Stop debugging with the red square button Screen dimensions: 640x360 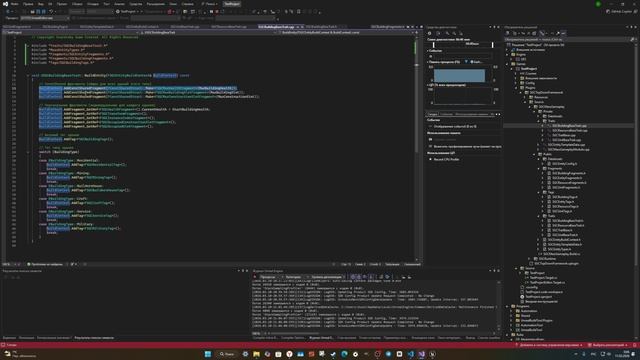click(x=217, y=11)
